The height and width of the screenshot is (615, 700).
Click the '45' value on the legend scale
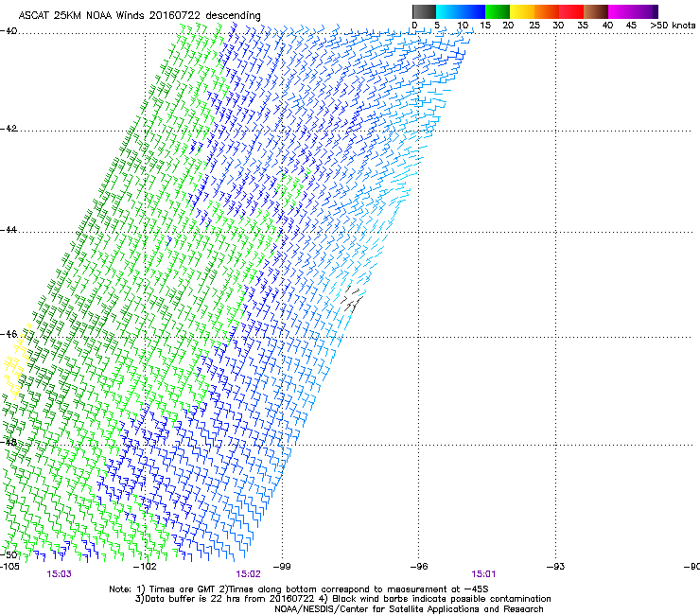coord(631,26)
